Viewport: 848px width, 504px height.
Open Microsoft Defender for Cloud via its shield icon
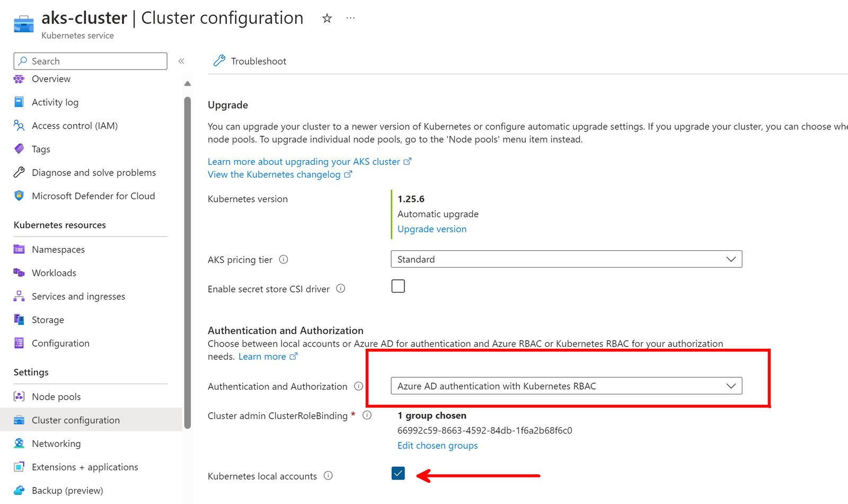[19, 196]
